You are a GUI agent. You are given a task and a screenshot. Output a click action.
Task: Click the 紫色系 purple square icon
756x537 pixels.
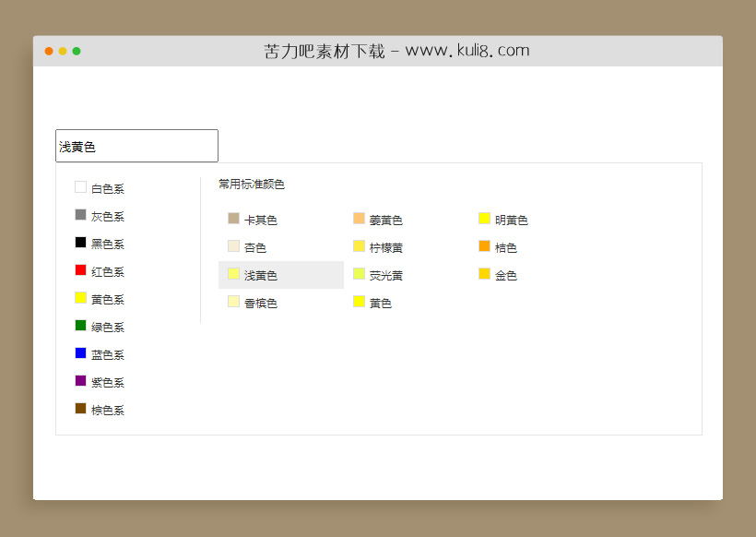81,380
